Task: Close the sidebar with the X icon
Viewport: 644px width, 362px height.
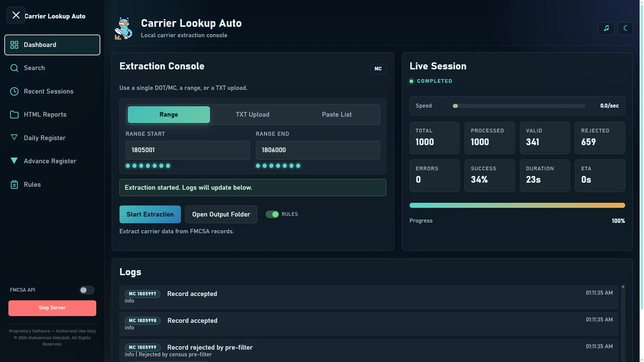Action: [16, 15]
